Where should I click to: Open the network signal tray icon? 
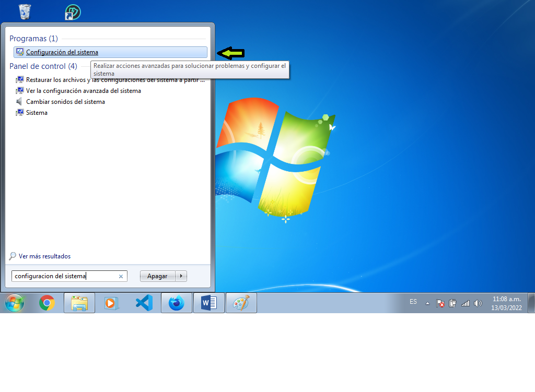coord(466,303)
